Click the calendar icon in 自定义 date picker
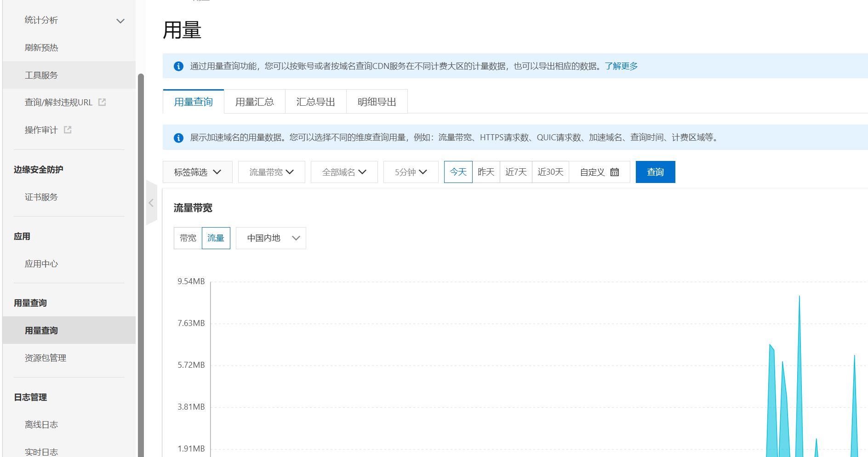868x457 pixels. pyautogui.click(x=615, y=172)
